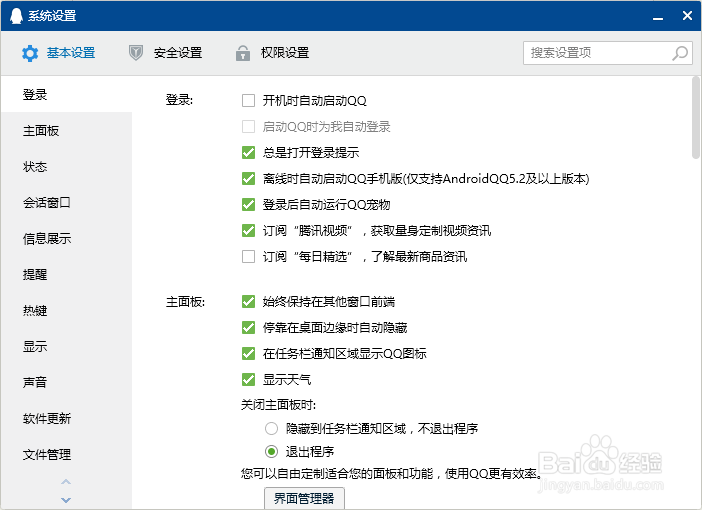Select 登录 in the left sidebar
The width and height of the screenshot is (702, 510).
point(66,94)
